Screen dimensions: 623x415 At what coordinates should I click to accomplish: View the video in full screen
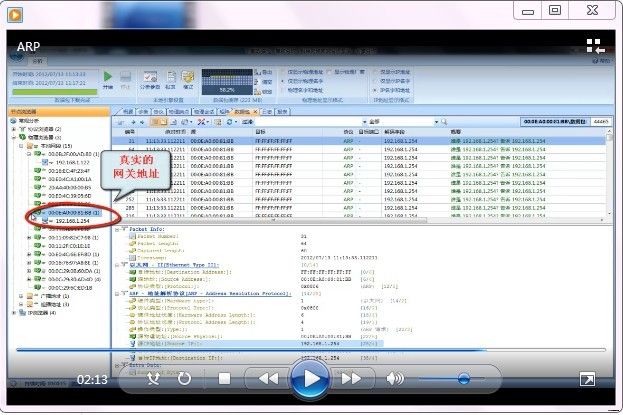(587, 379)
